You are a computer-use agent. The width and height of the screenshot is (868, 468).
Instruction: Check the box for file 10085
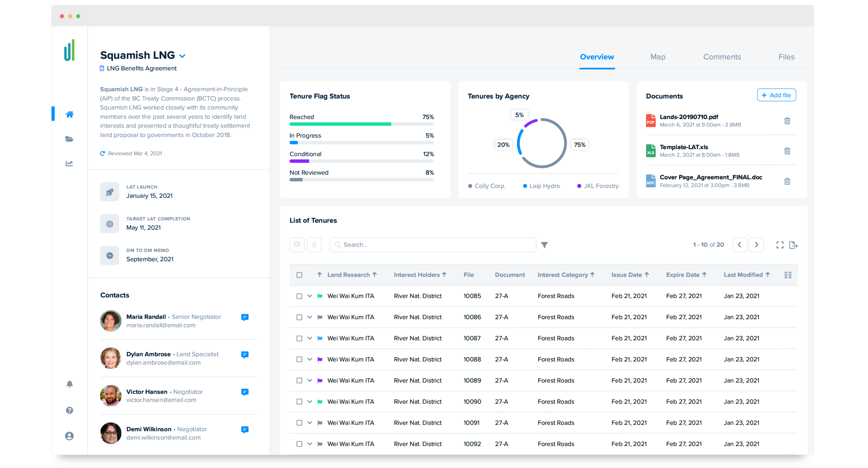coord(299,296)
